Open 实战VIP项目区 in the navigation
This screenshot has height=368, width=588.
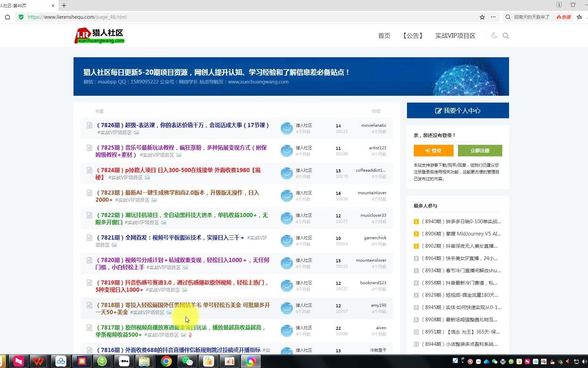coord(455,35)
